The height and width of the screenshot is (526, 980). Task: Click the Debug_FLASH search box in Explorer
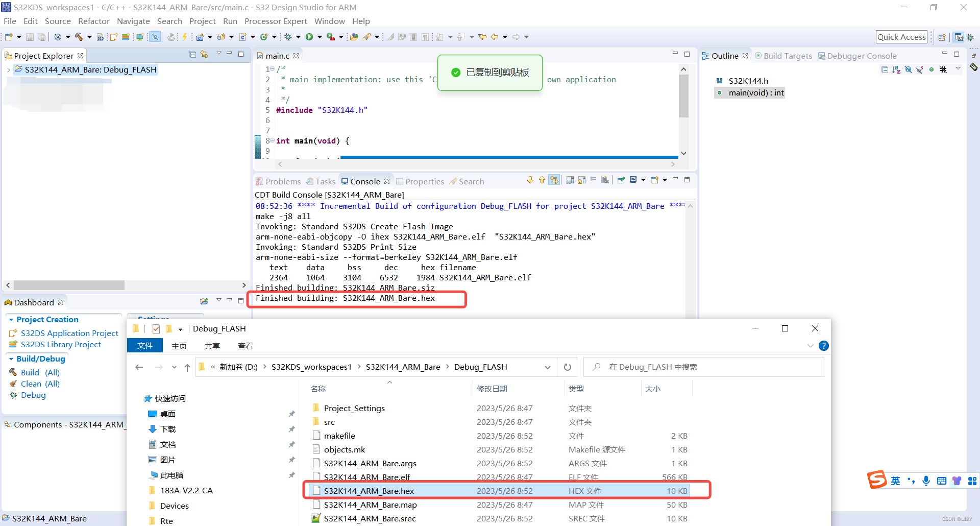(x=704, y=367)
